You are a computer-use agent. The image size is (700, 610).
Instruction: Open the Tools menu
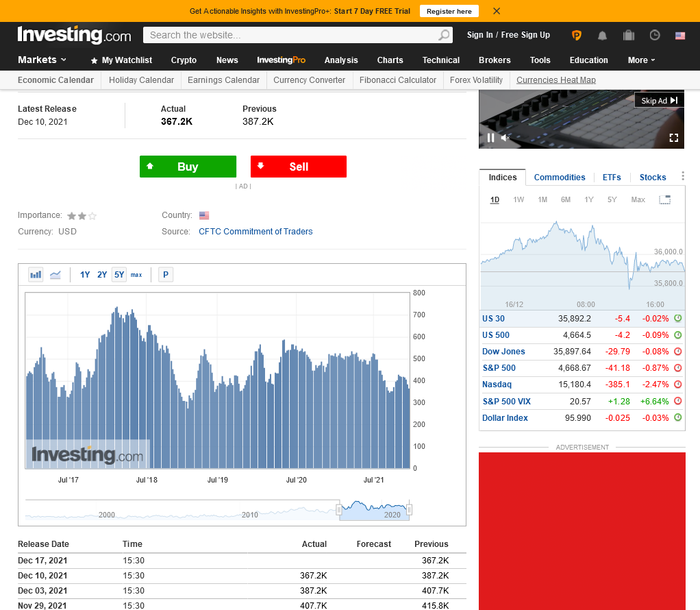[x=540, y=60]
